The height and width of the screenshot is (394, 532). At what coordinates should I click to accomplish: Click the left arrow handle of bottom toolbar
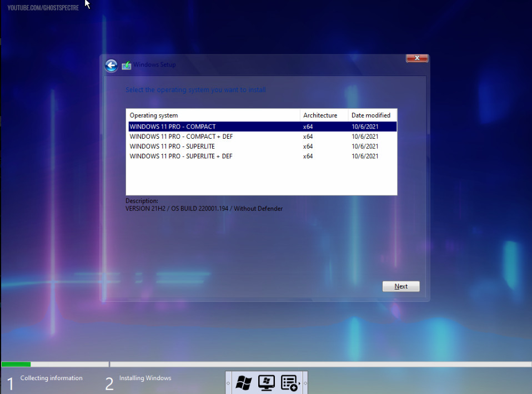tap(228, 383)
